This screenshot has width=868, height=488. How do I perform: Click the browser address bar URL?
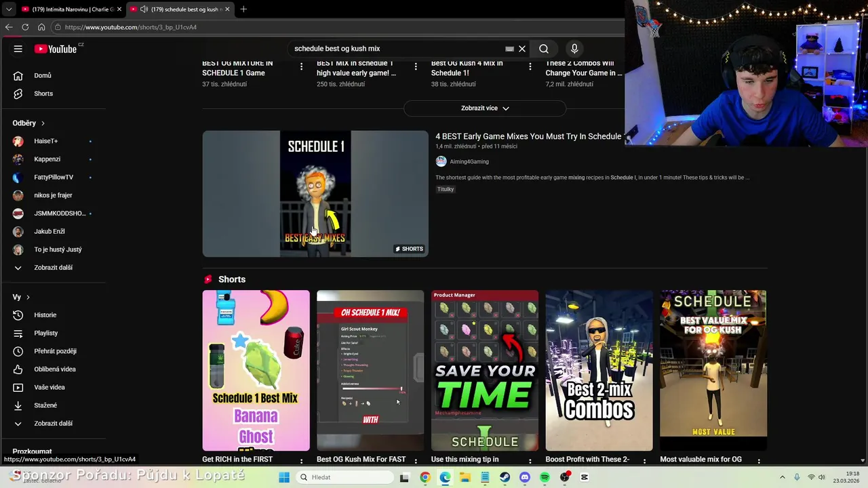[131, 27]
